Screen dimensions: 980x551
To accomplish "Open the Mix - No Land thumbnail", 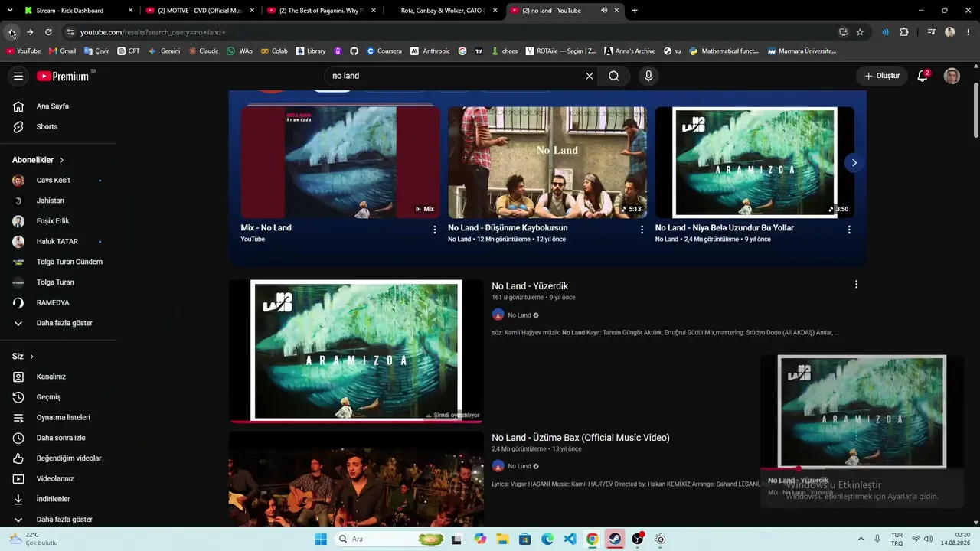I will pos(341,162).
